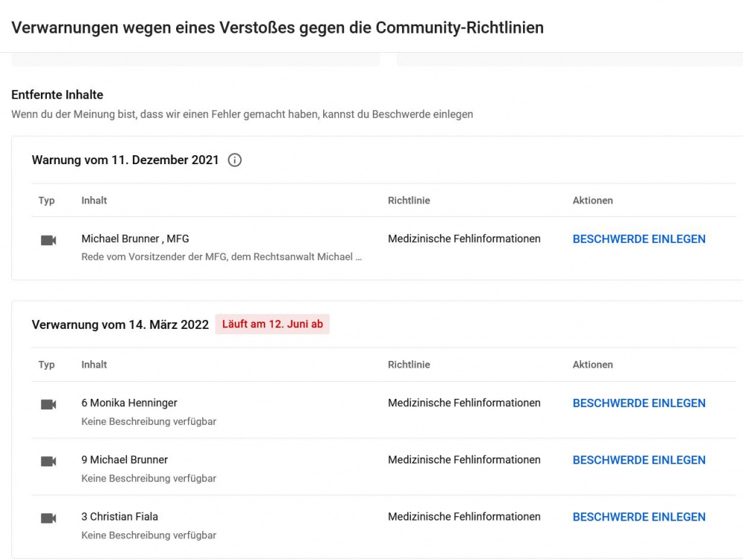Open the video titled 9 Michael Brunner
The image size is (743, 560).
pos(125,460)
